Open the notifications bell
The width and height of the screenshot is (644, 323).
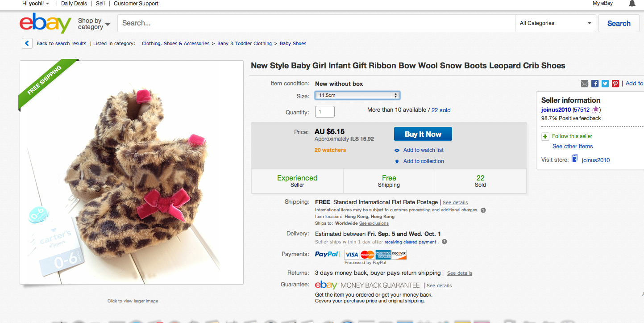pos(632,4)
